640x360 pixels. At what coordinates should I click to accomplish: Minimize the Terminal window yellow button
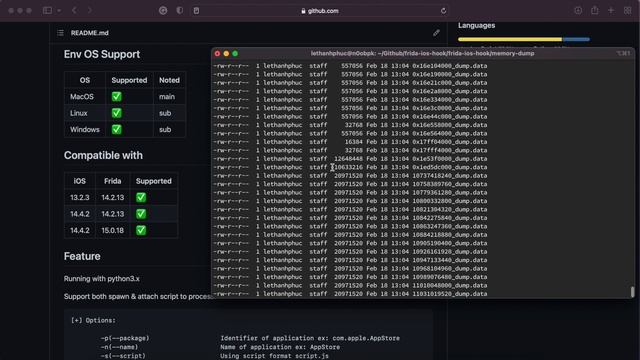pyautogui.click(x=226, y=53)
